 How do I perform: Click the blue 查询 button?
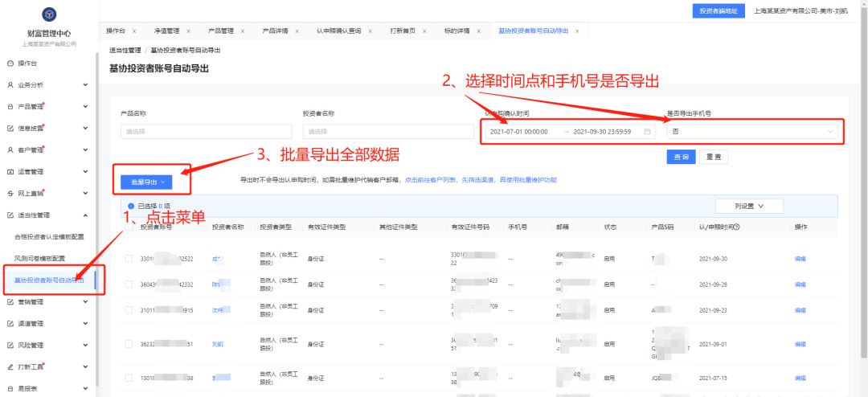pyautogui.click(x=681, y=158)
